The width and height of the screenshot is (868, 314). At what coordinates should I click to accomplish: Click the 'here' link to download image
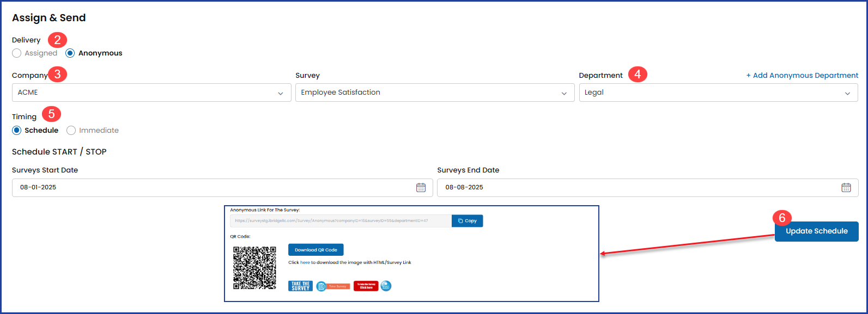pos(305,263)
